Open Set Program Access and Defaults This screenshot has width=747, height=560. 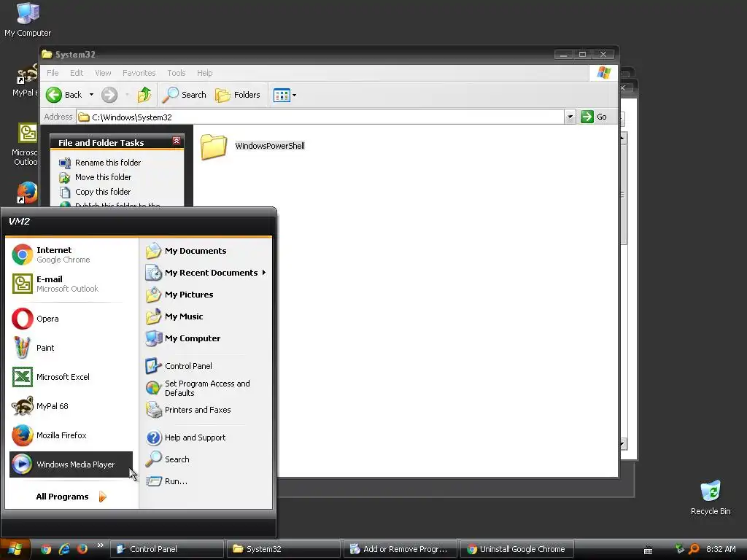coord(206,388)
